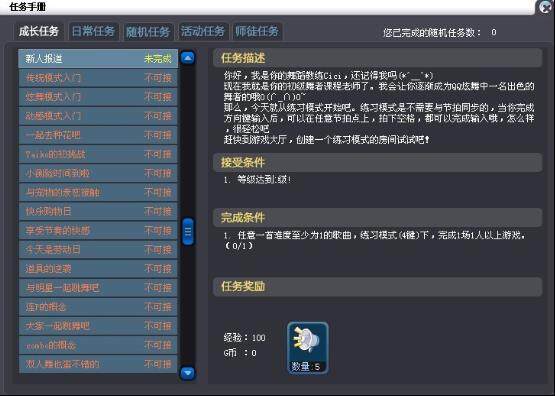This screenshot has height=396, width=555.
Task: Switch to the 活动任务 tab
Action: (x=203, y=31)
